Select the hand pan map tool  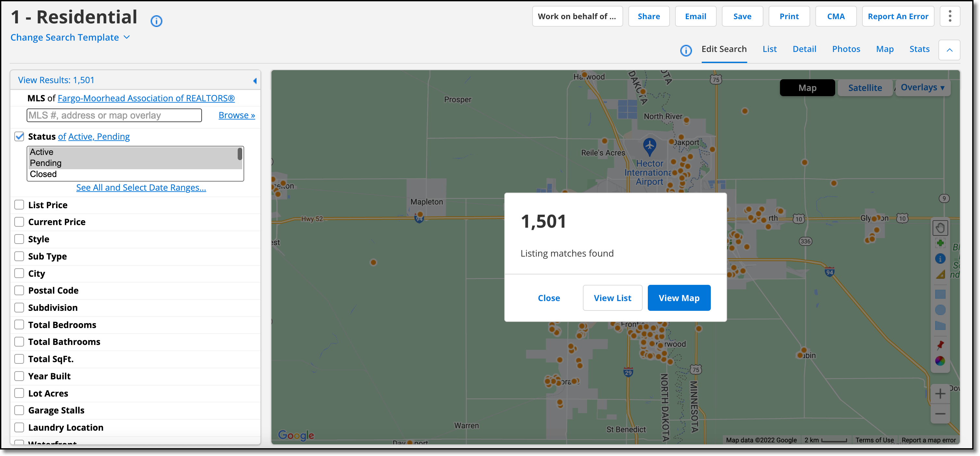pyautogui.click(x=940, y=228)
